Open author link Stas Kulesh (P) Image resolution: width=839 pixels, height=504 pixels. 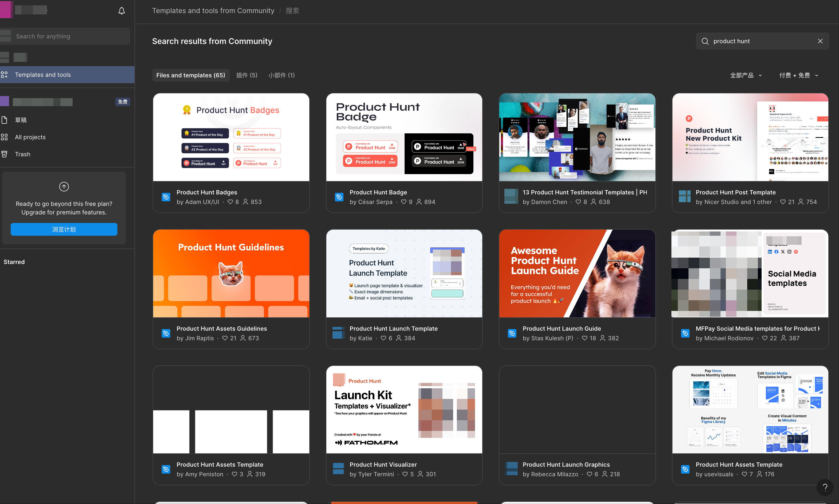552,338
